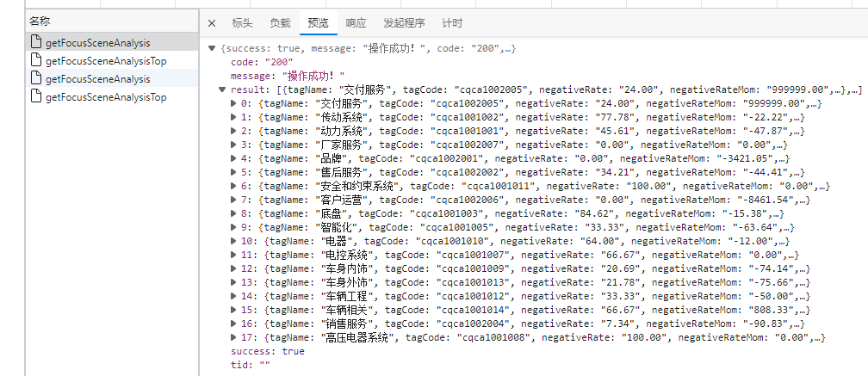Click file icon of last getFocusSceneAnalysisTop request
Viewport: 868px width, 376px height.
coord(35,96)
